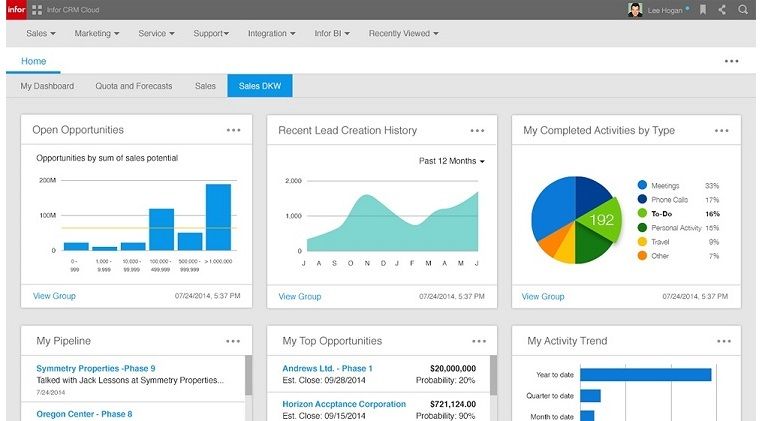Open My Pipeline card options ellipsis
The width and height of the screenshot is (763, 421).
click(233, 341)
